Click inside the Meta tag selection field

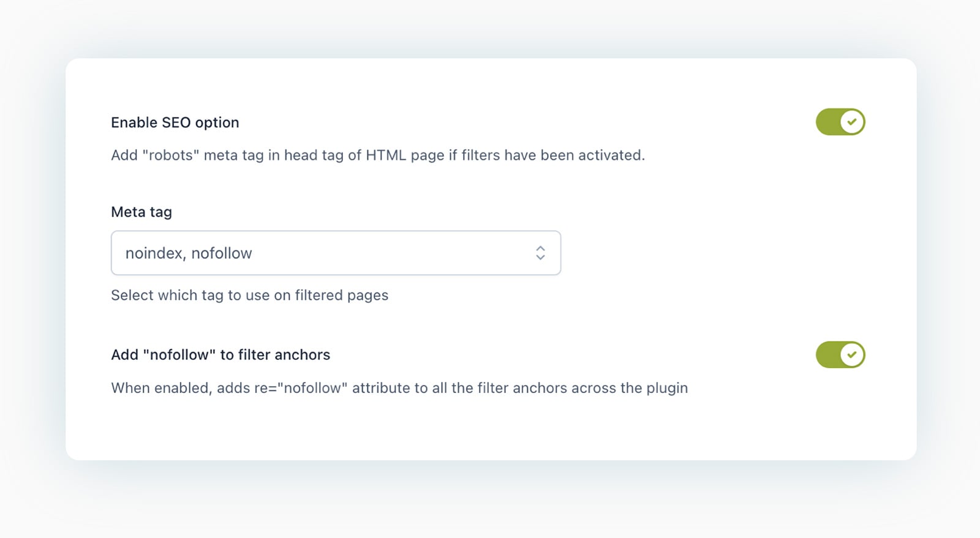(306, 253)
